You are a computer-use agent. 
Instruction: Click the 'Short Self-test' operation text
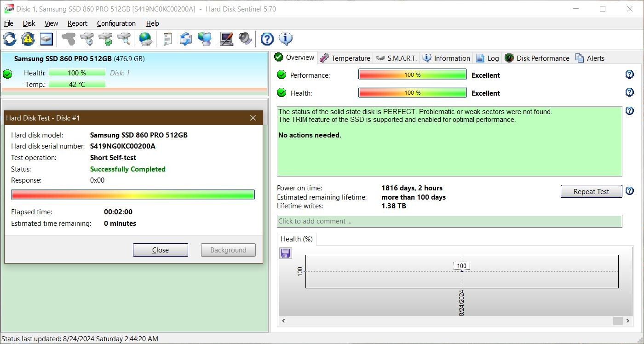click(x=113, y=157)
